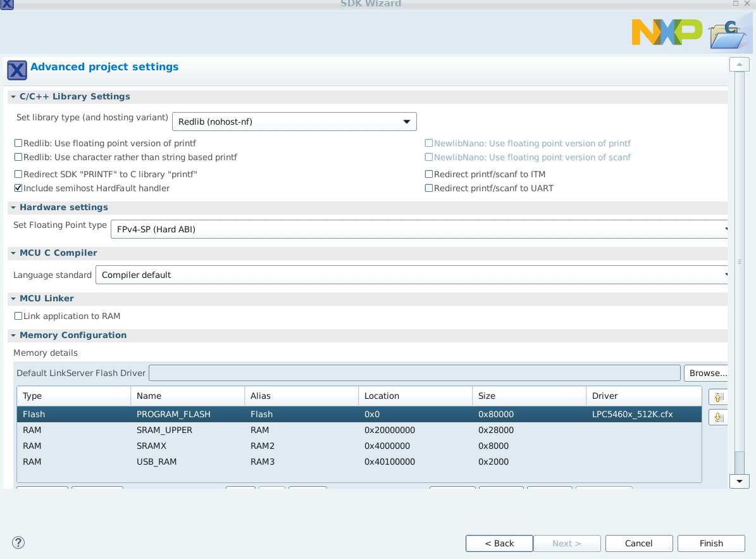Image resolution: width=756 pixels, height=559 pixels.
Task: Enable Link application to RAM
Action: (18, 315)
